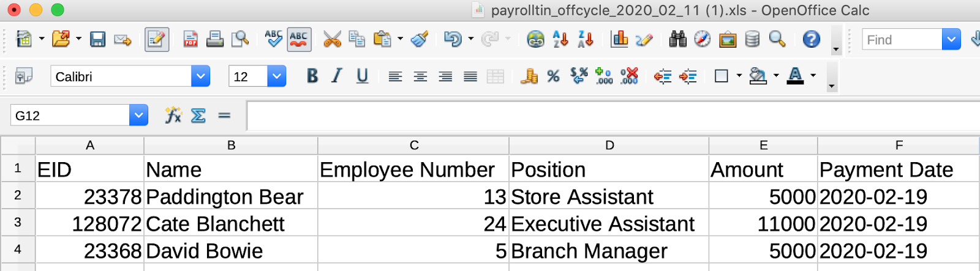Select the Cut scissors icon
Image resolution: width=980 pixels, height=271 pixels.
(332, 40)
